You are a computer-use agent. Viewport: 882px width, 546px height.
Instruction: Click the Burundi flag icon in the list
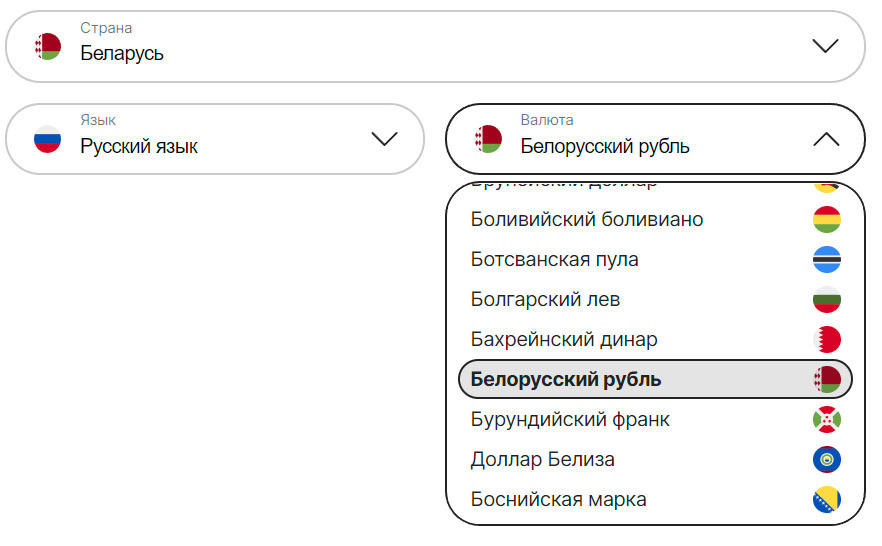coord(827,420)
